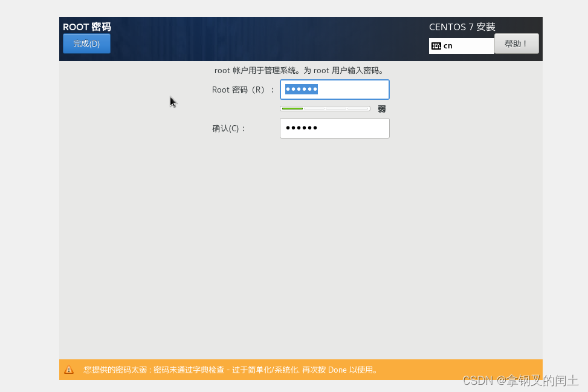Click the password strength bar
This screenshot has width=588, height=392.
tap(325, 108)
